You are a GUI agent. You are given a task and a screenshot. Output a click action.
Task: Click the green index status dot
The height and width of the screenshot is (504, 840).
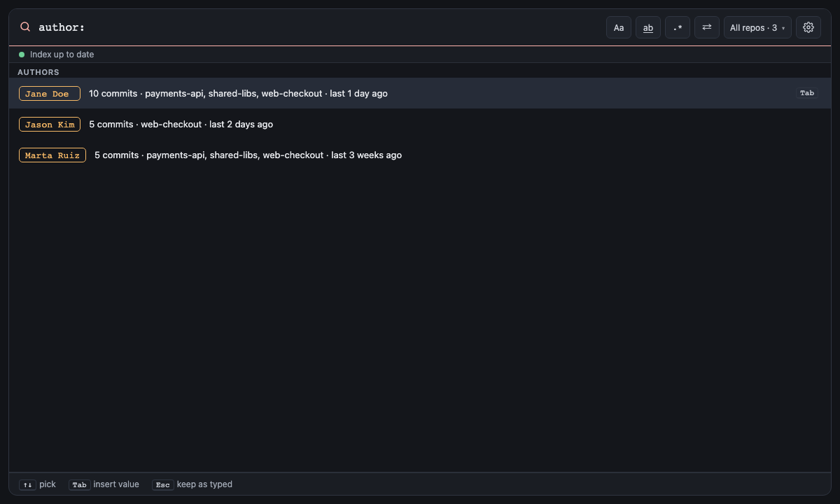(x=22, y=55)
